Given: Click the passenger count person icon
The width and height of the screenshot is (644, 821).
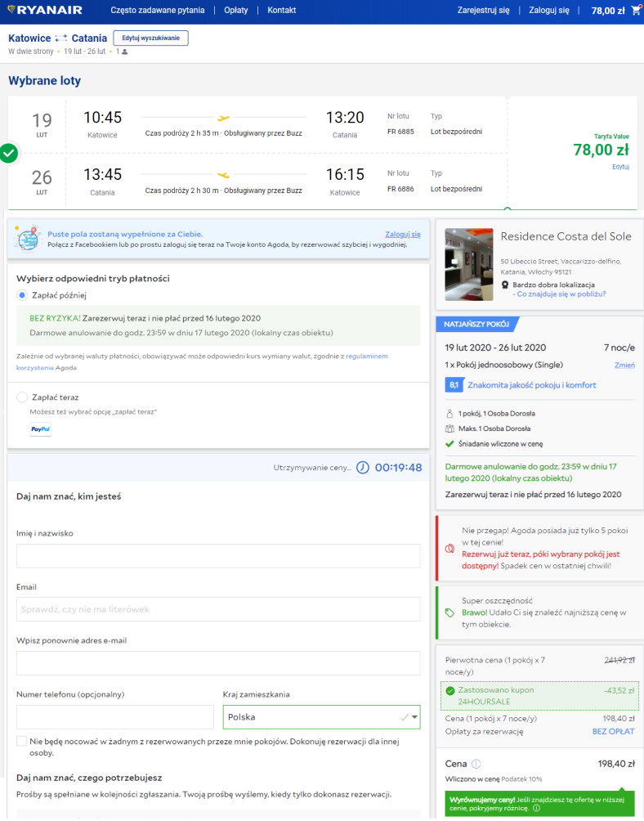Looking at the screenshot, I should pos(124,52).
